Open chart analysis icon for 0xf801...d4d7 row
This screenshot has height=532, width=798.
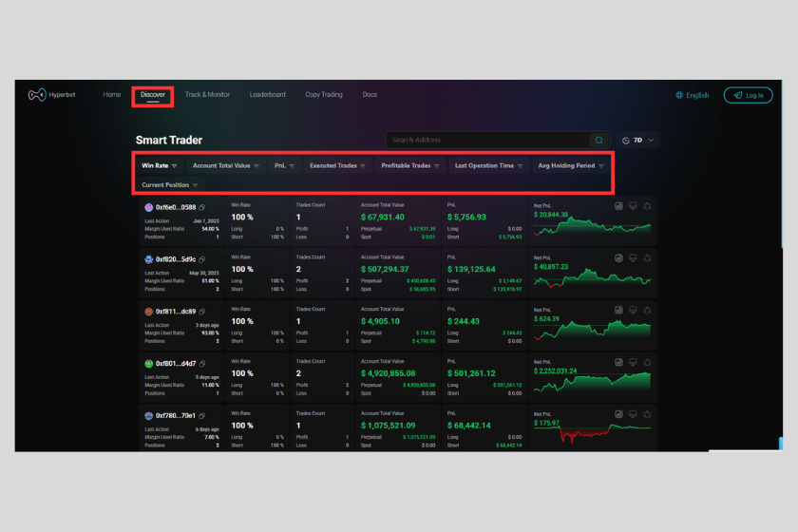point(618,363)
